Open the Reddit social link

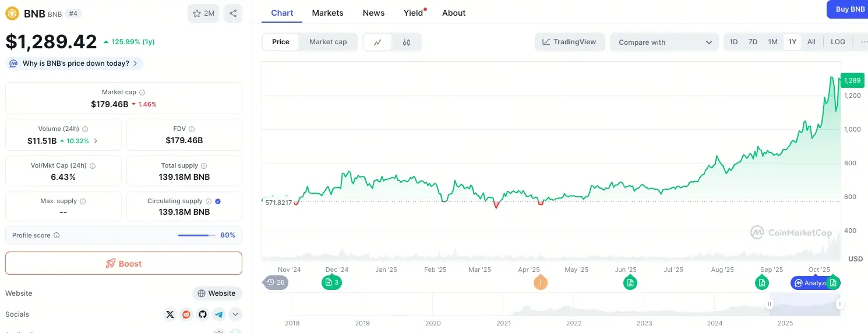pyautogui.click(x=186, y=314)
